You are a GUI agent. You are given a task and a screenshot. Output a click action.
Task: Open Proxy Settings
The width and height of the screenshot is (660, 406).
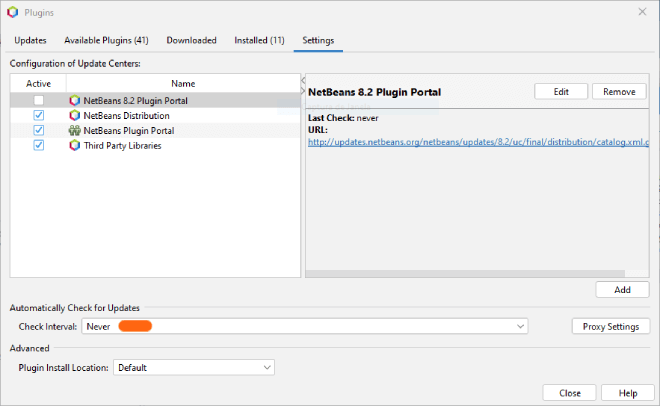point(610,327)
